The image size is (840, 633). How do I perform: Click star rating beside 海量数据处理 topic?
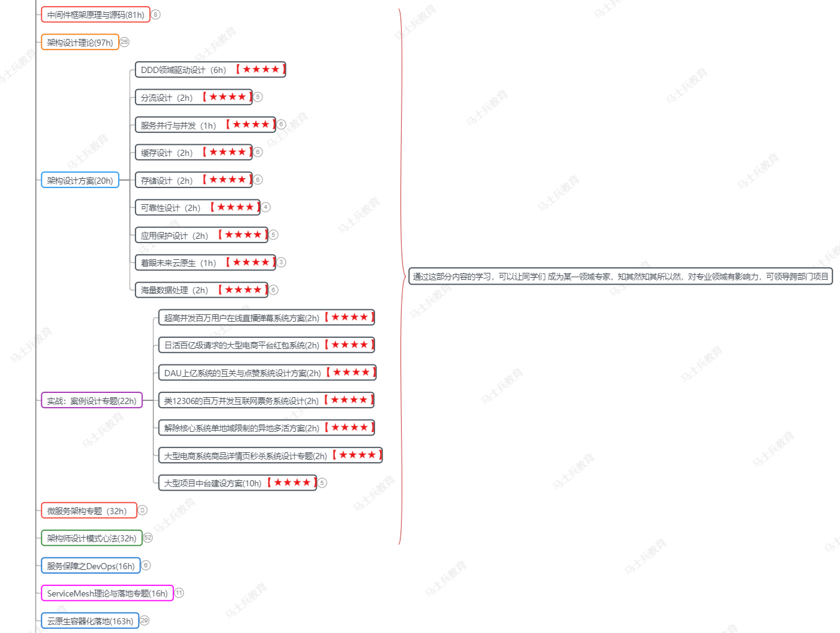pos(243,289)
